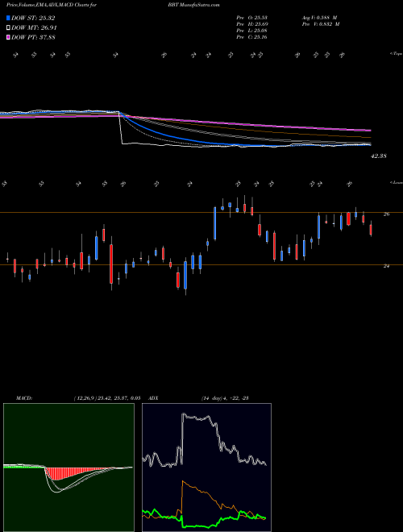Open the green MACD histogram panel

click(69, 468)
